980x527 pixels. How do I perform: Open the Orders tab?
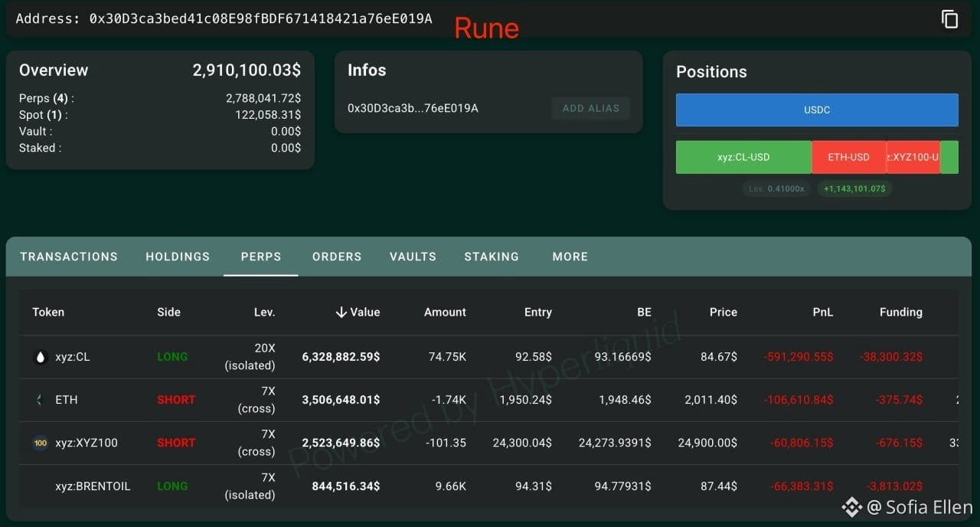click(x=337, y=257)
